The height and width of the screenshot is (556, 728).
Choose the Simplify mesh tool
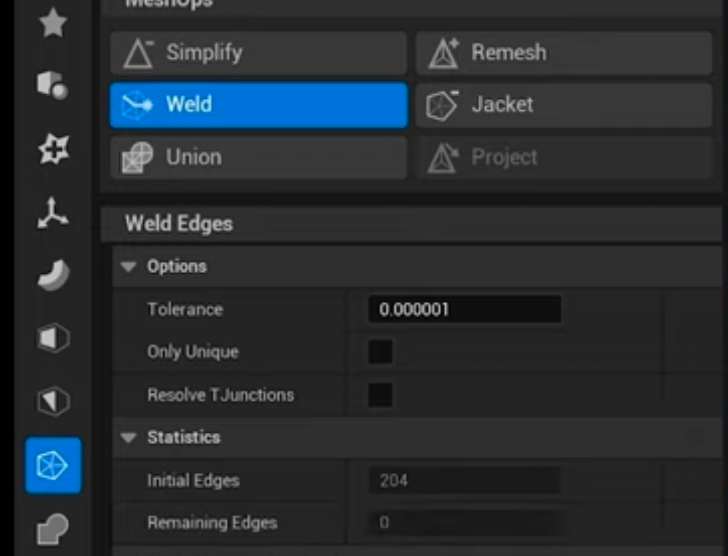point(258,53)
